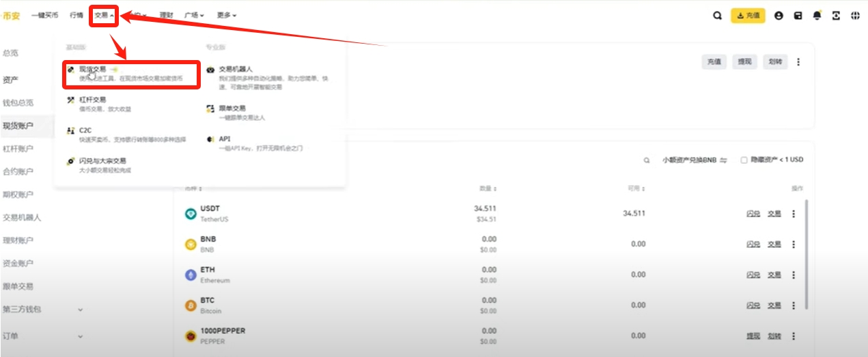Viewport: 868px width, 357px height.
Task: Click the 划转 button at top
Action: click(775, 61)
